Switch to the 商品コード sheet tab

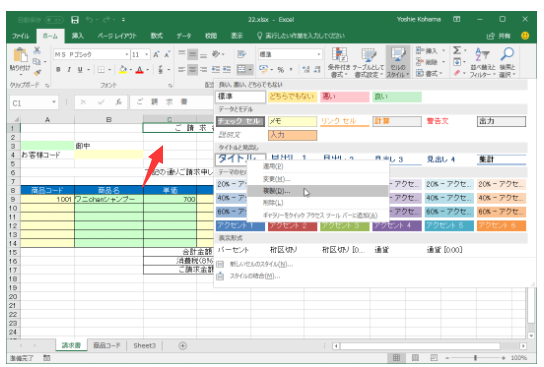click(x=107, y=345)
